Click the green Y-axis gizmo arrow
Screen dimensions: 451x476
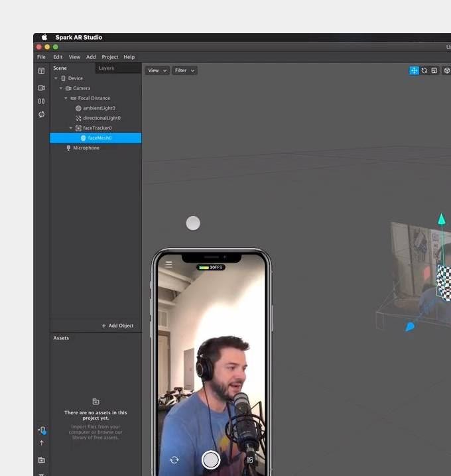442,219
